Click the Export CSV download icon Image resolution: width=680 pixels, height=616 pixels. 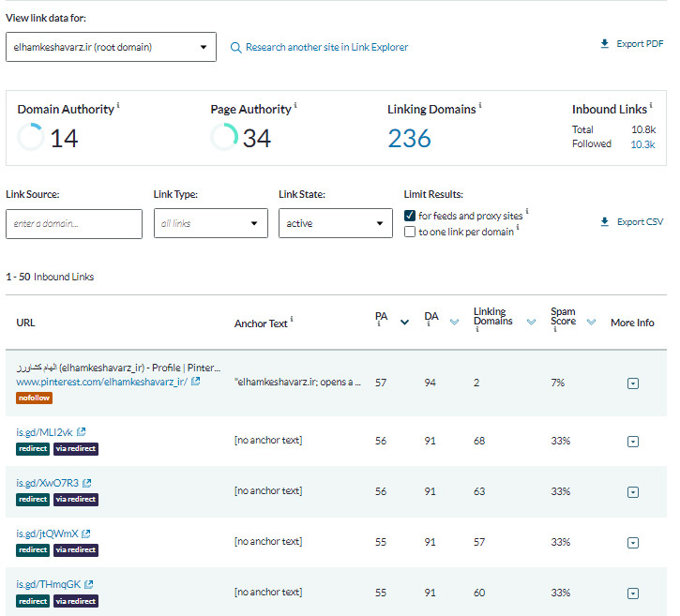click(605, 222)
